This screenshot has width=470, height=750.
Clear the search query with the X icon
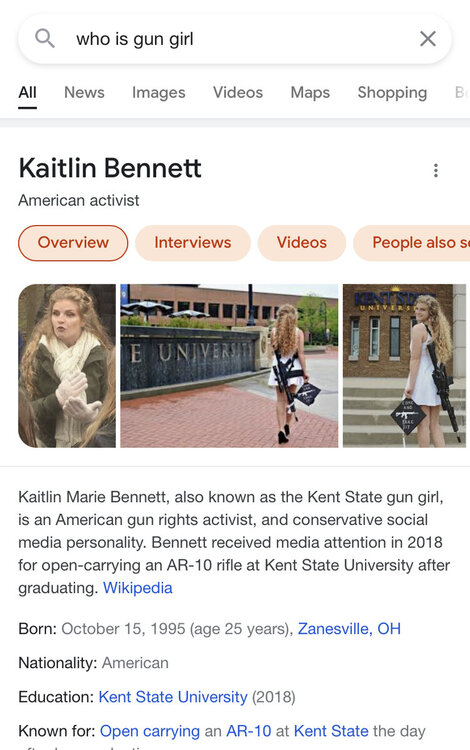(427, 39)
